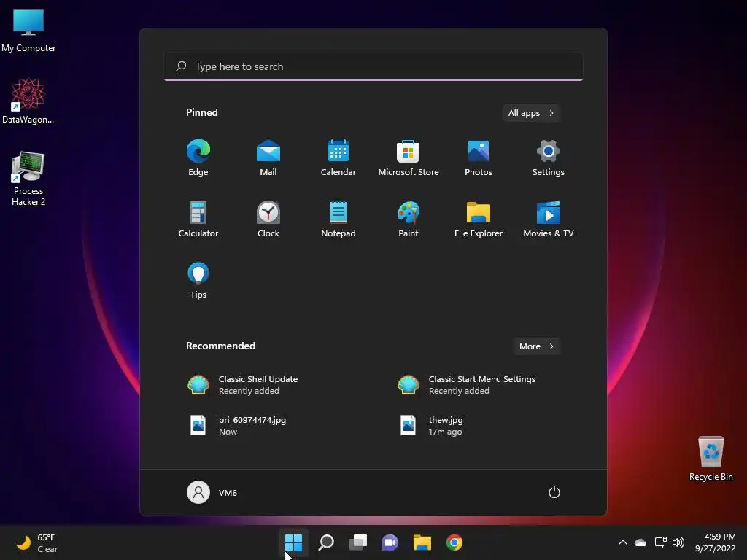Open File Explorer on taskbar
This screenshot has width=747, height=560.
pyautogui.click(x=422, y=542)
